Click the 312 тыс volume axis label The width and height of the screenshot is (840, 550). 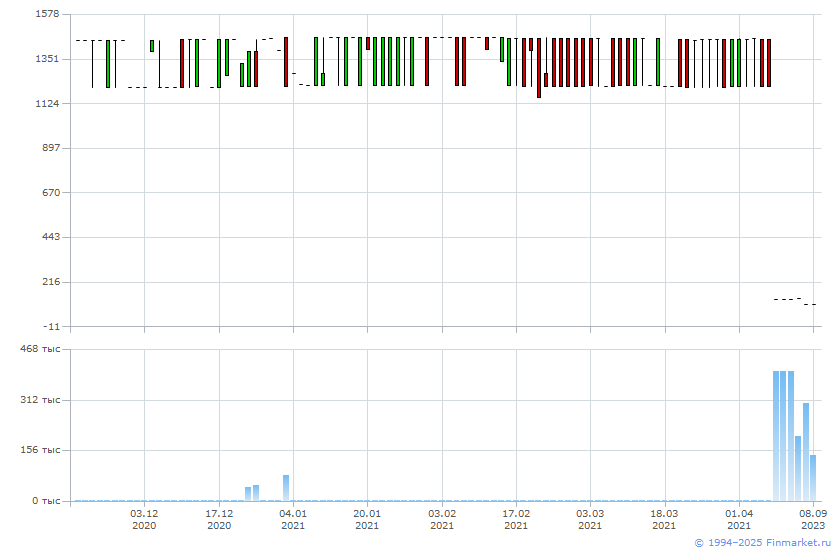click(x=40, y=400)
